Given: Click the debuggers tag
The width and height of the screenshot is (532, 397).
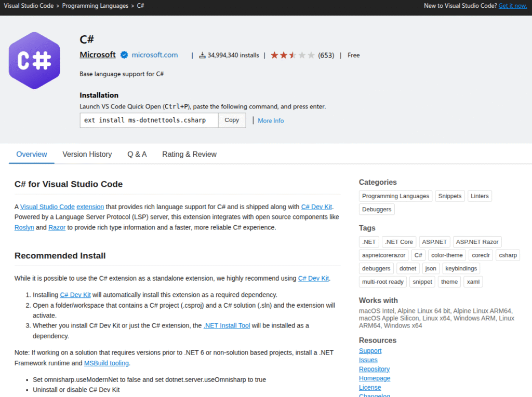Looking at the screenshot, I should (376, 268).
